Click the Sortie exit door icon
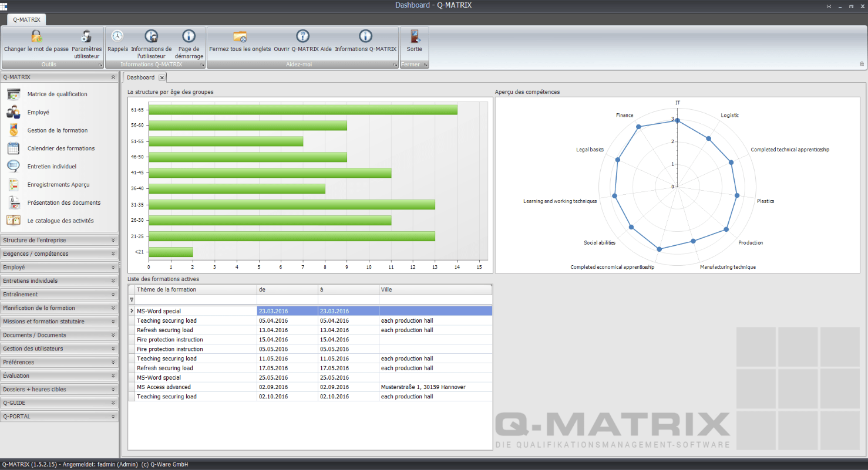 click(x=415, y=36)
